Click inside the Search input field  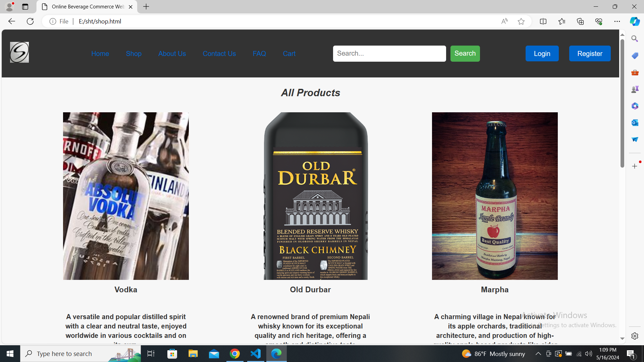pos(389,53)
